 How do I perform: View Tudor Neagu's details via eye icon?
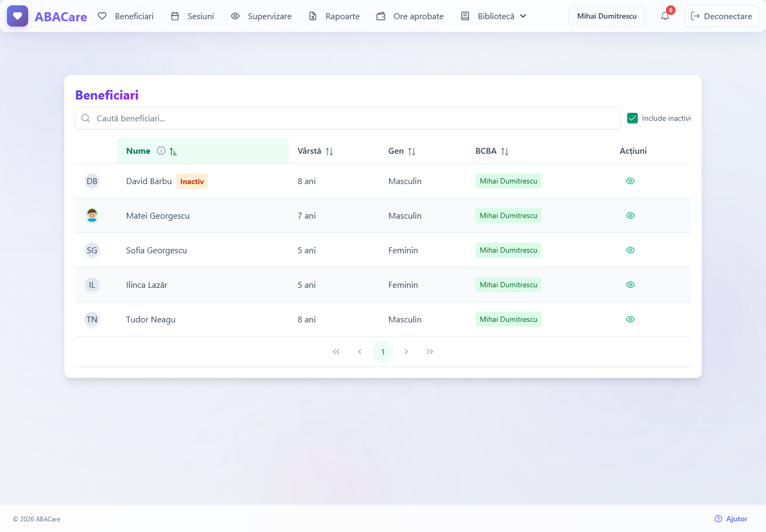click(630, 319)
